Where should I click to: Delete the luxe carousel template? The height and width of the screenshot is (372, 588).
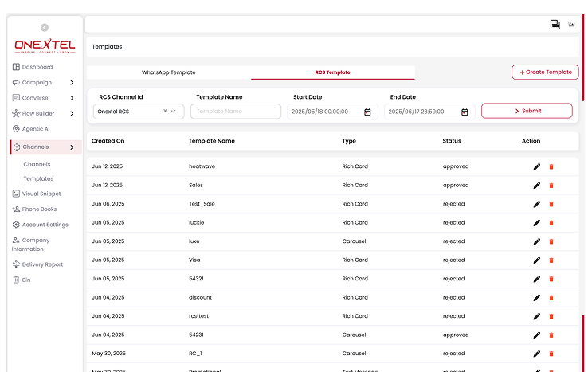[551, 241]
